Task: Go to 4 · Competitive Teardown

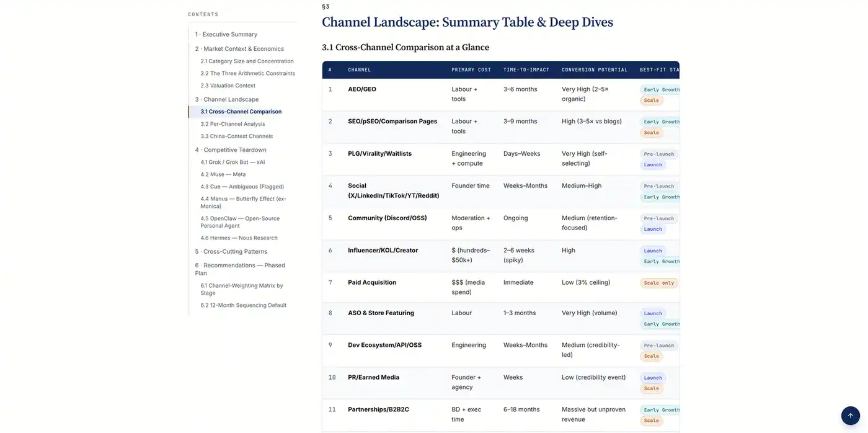Action: tap(231, 150)
